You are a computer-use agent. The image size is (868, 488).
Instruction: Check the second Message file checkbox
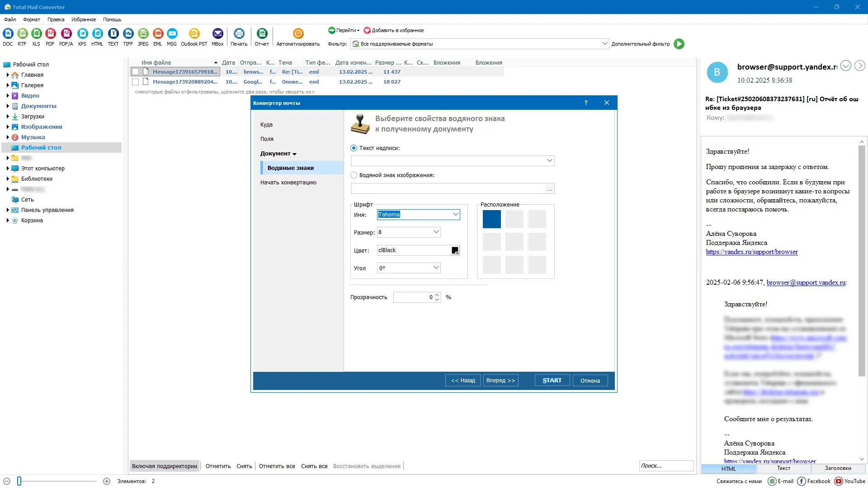pos(135,82)
